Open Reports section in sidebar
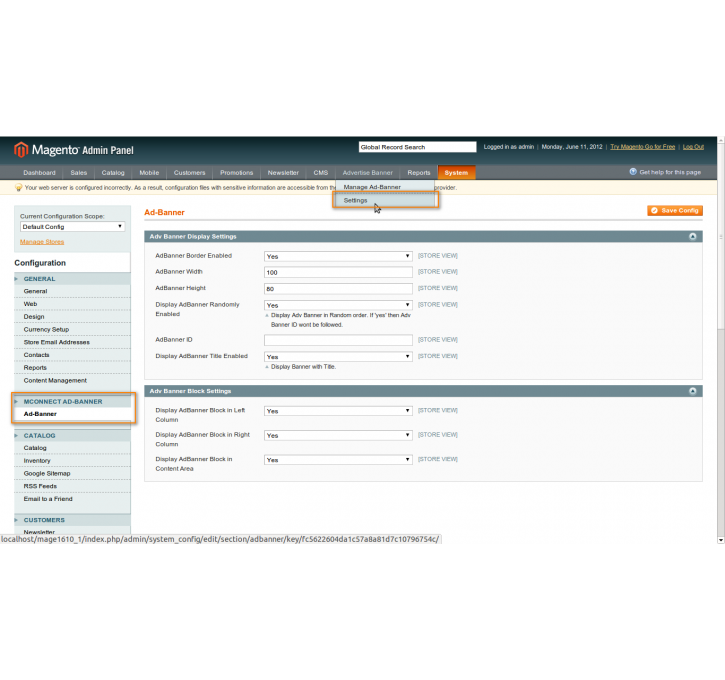 pos(35,368)
